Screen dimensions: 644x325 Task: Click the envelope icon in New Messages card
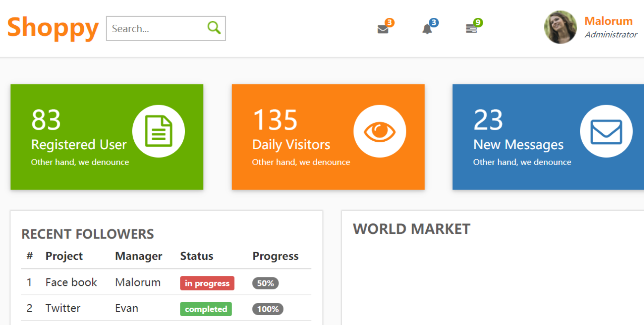(606, 131)
